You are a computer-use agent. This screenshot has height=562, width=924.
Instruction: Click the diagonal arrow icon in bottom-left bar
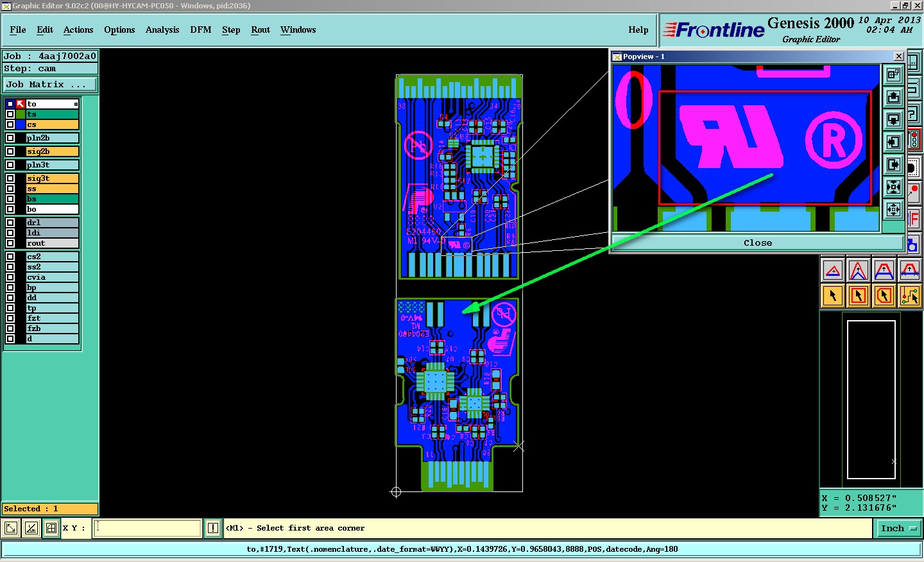(x=11, y=528)
